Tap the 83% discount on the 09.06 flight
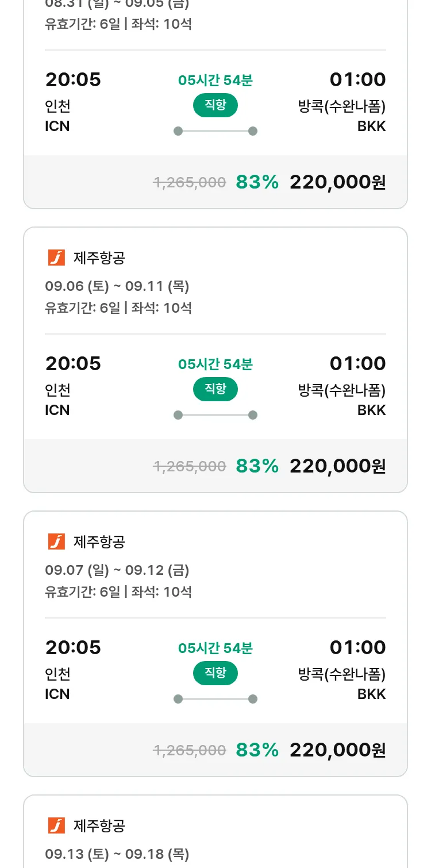431x868 pixels. tap(257, 466)
